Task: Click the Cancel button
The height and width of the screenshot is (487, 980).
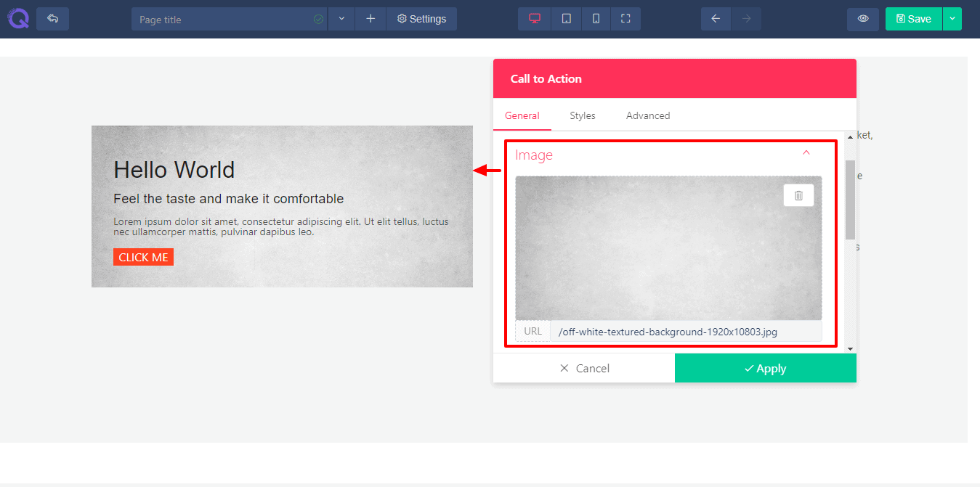Action: point(584,369)
